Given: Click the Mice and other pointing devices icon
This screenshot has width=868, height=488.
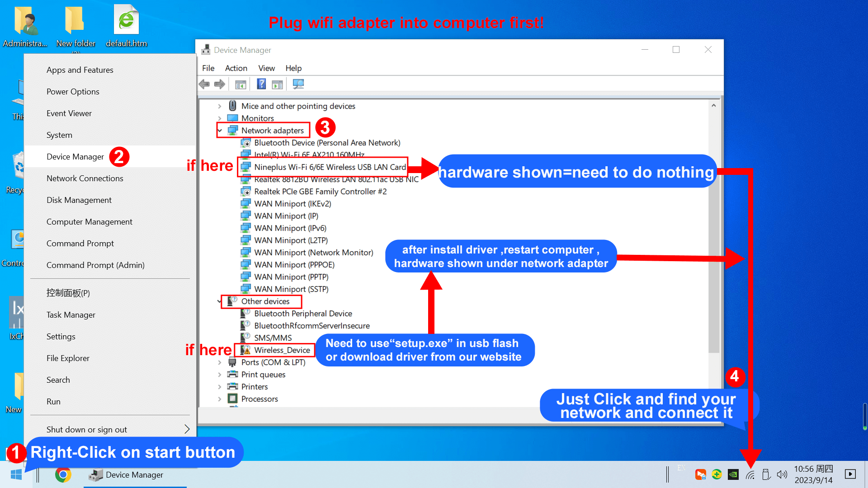Looking at the screenshot, I should [232, 106].
